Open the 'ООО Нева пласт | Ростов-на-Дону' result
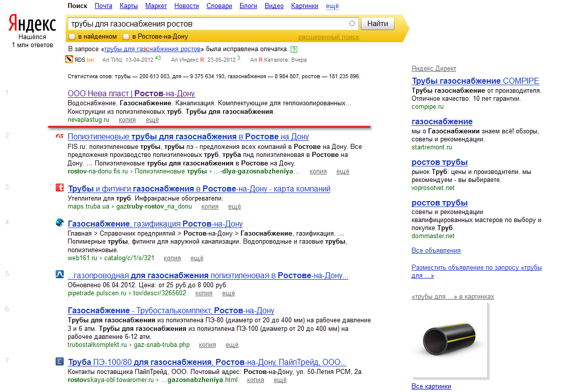The height and width of the screenshot is (392, 588). pos(131,93)
